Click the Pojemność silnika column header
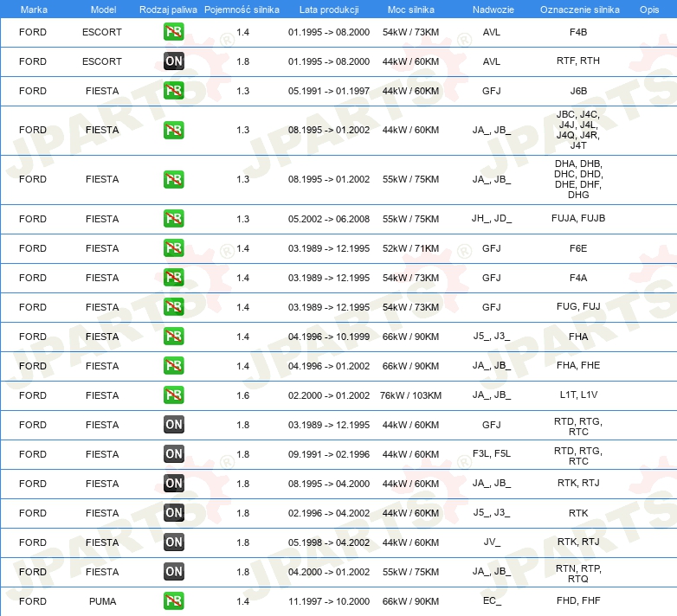677x616 pixels. point(242,9)
